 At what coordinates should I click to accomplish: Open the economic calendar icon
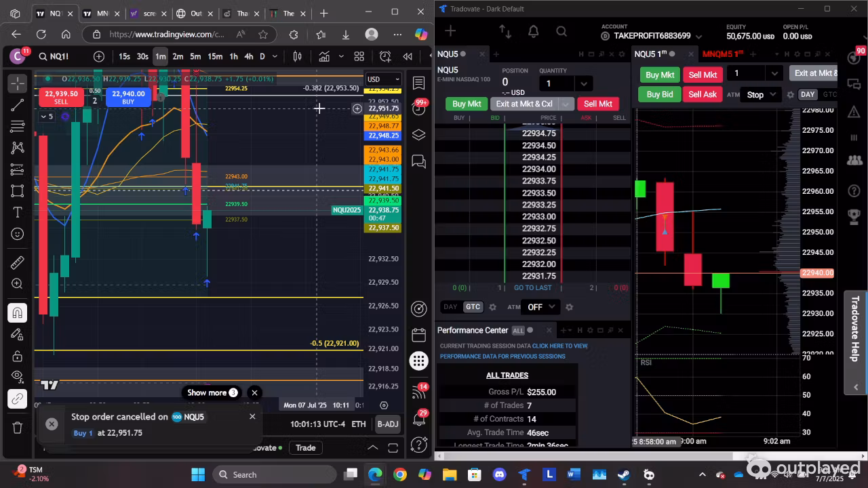click(x=418, y=335)
